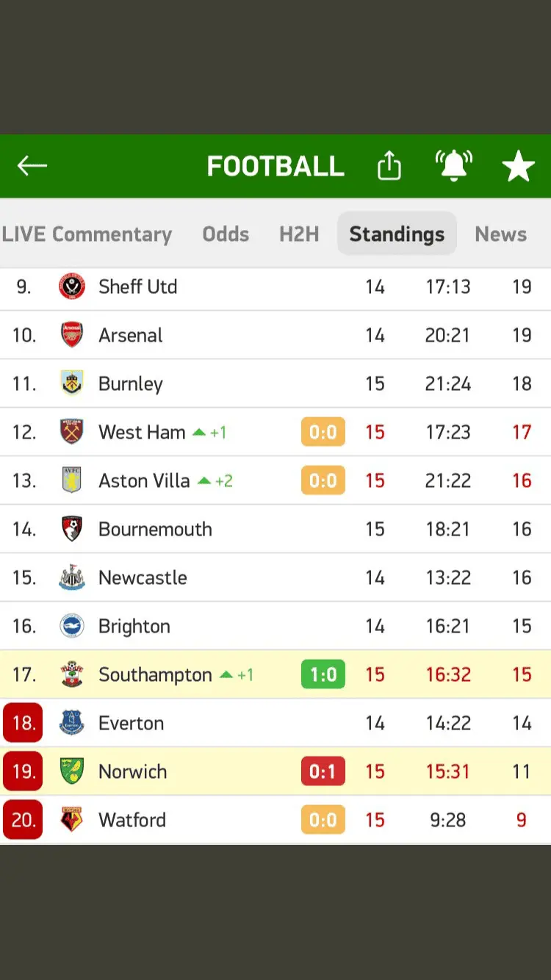This screenshot has width=551, height=980.
Task: Toggle the favorite star icon
Action: tap(519, 167)
